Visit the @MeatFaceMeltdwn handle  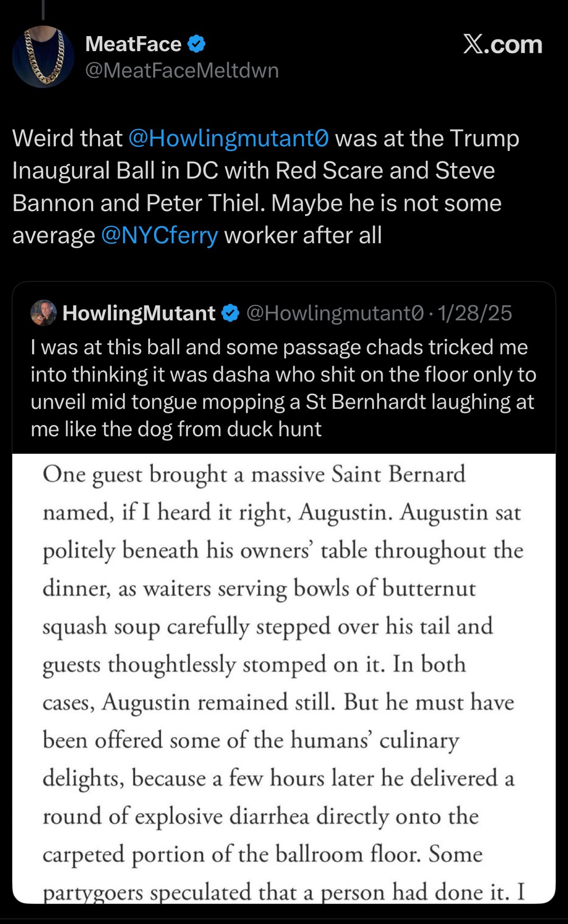coord(182,70)
